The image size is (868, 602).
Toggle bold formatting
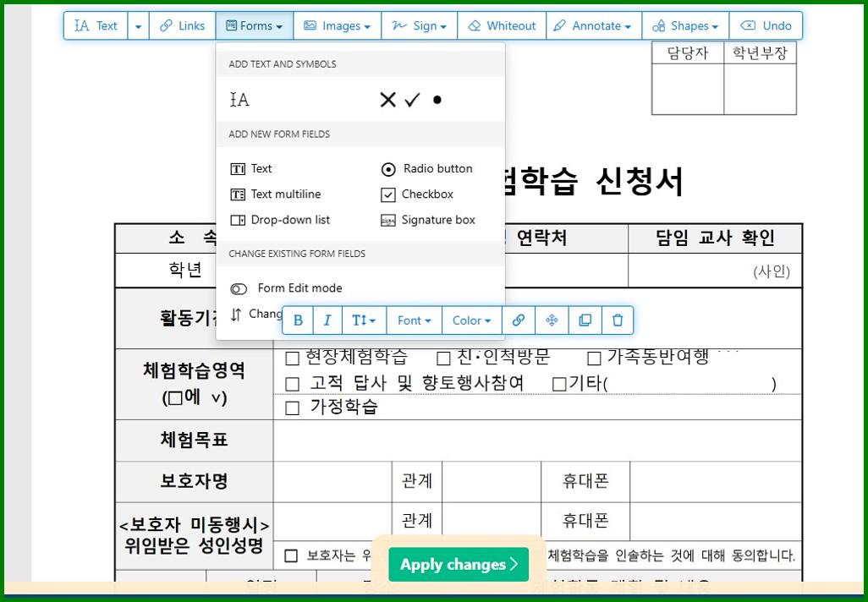(x=298, y=320)
